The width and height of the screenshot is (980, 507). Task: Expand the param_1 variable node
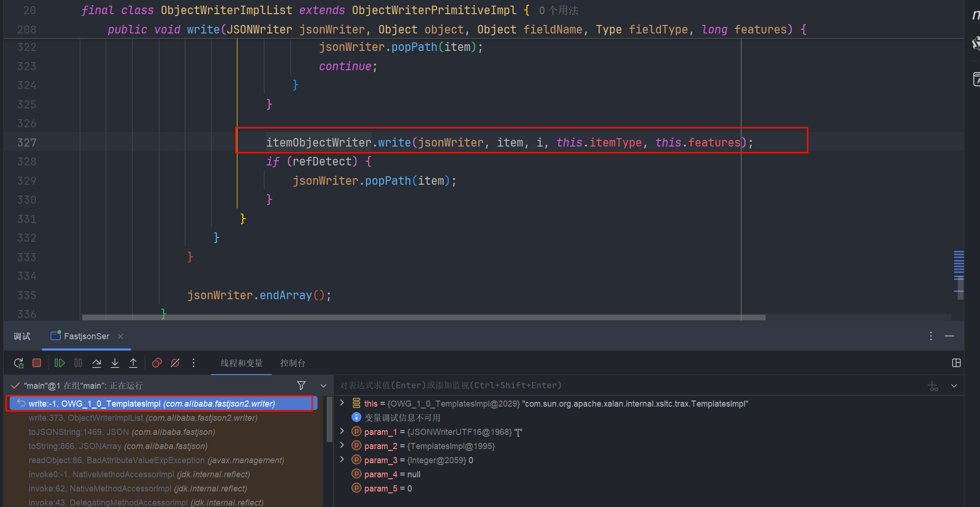(342, 431)
